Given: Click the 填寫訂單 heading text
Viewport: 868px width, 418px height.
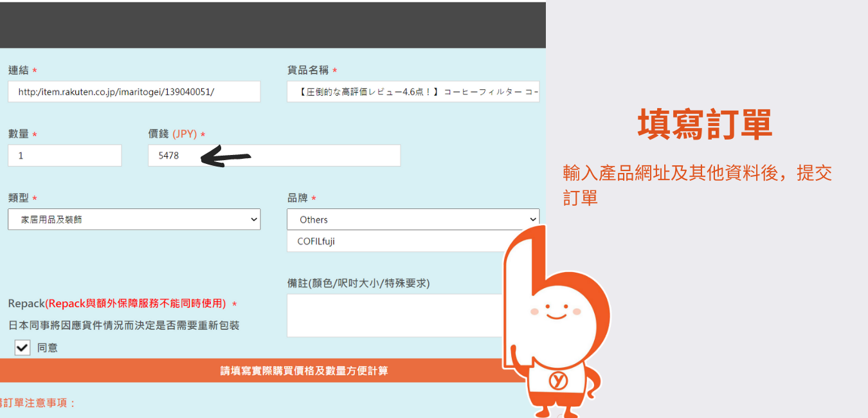Looking at the screenshot, I should point(705,124).
